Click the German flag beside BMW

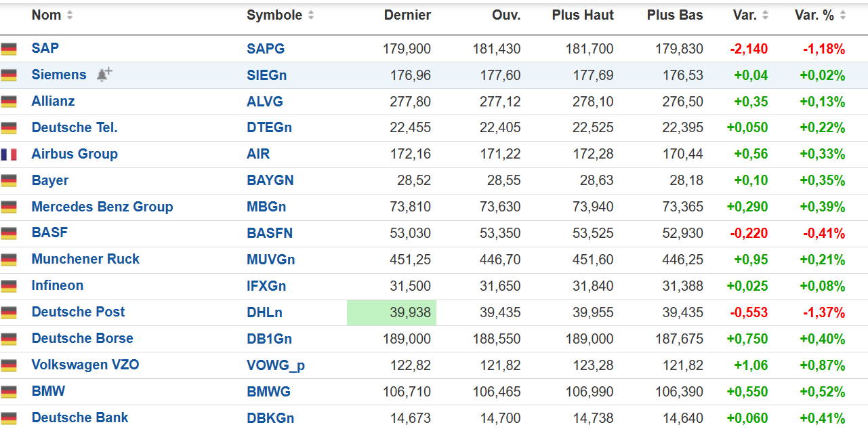pyautogui.click(x=9, y=392)
